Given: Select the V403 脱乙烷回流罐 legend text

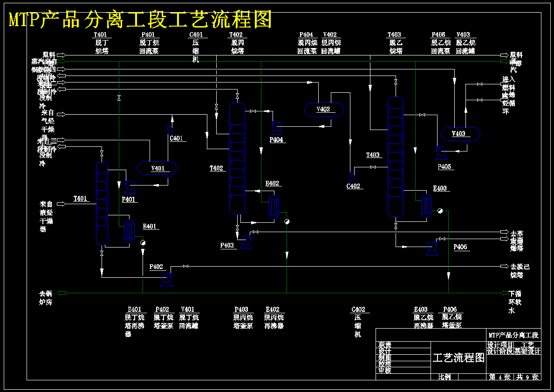Looking at the screenshot, I should click(x=465, y=43).
